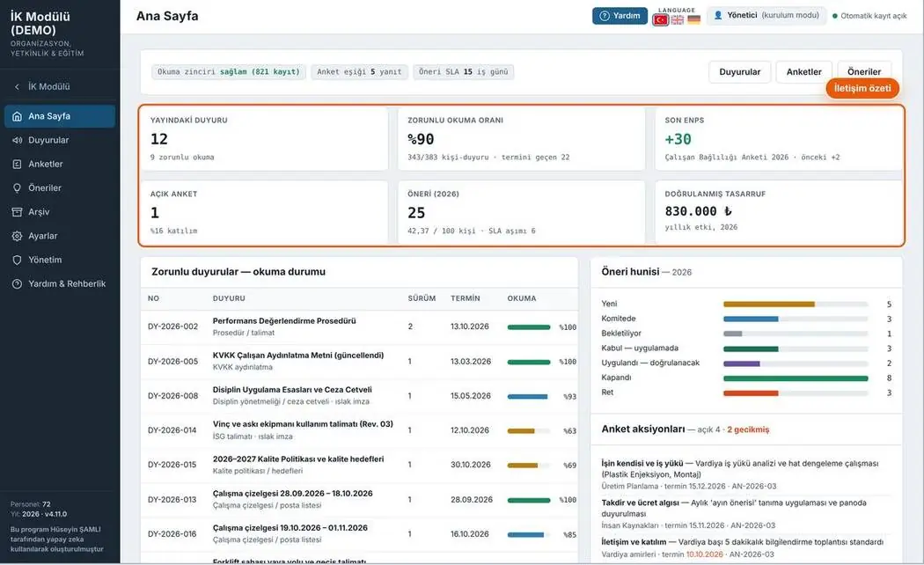Screen dimensions: 924x565
Task: Click the Arşiv archive box icon
Action: pos(17,211)
